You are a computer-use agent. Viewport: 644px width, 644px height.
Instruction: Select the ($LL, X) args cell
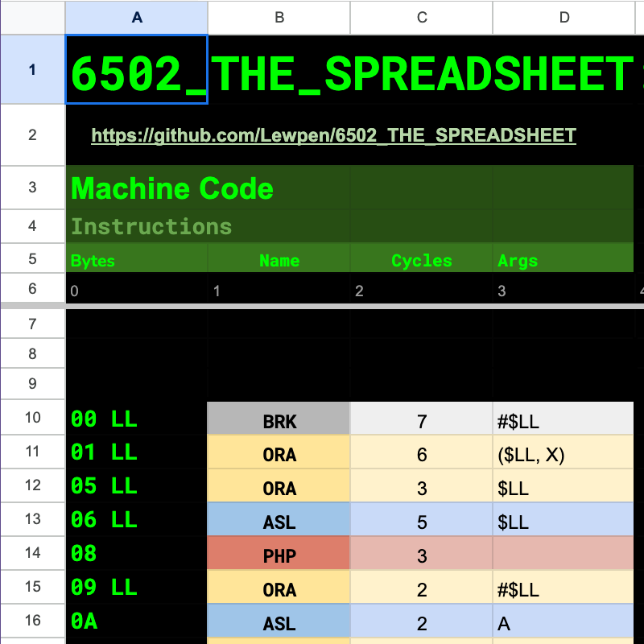point(563,455)
